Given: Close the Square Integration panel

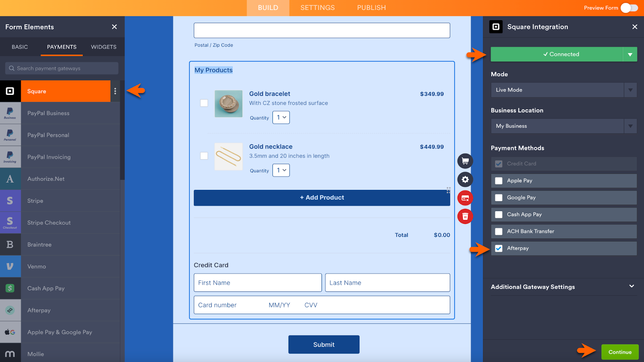Looking at the screenshot, I should (635, 27).
